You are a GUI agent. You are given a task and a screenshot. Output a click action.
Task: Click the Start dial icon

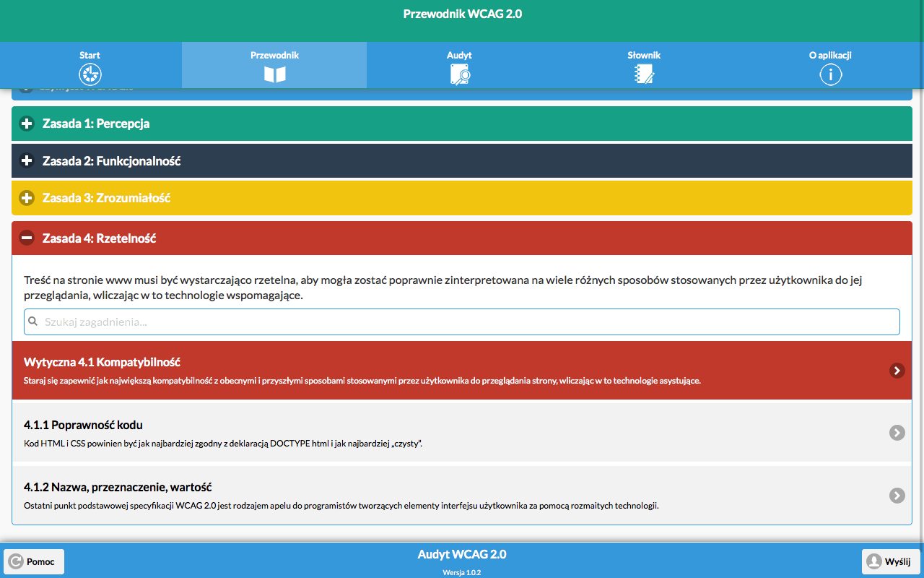pos(90,74)
